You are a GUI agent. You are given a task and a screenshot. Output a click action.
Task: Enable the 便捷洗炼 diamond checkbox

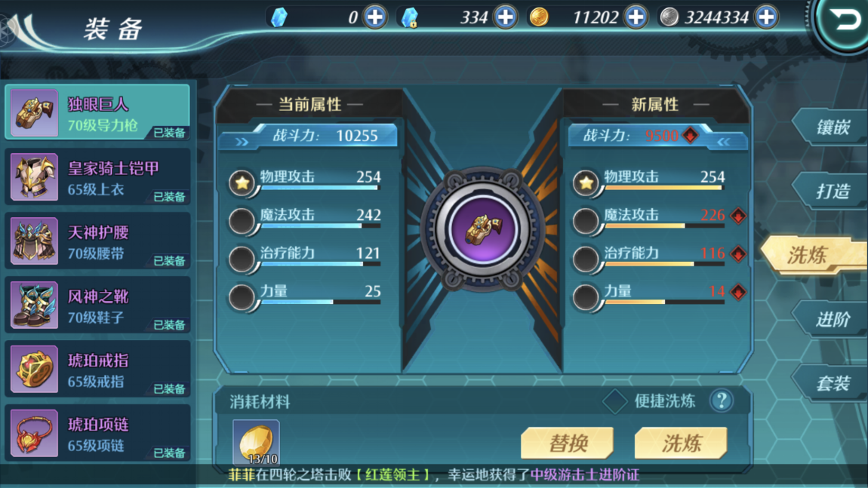(x=615, y=401)
